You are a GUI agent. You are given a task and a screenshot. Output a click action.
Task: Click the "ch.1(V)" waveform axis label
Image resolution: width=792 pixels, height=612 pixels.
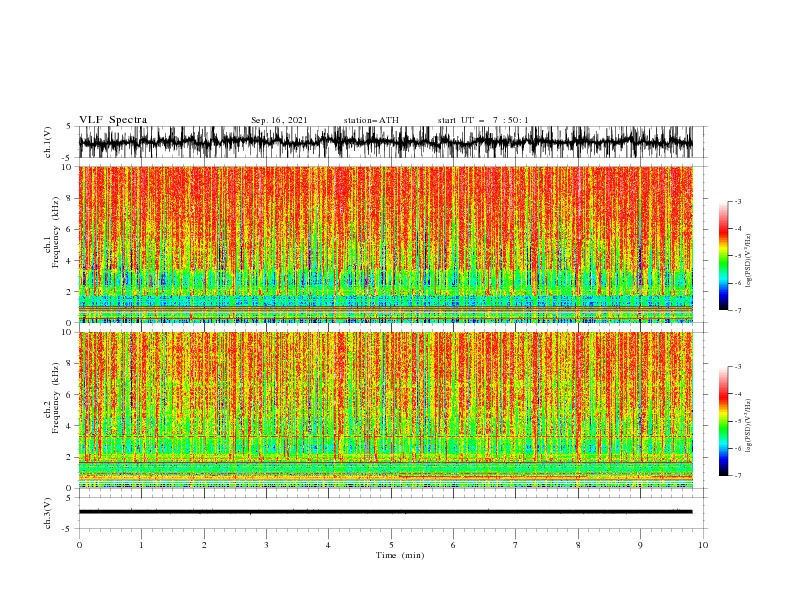point(48,142)
